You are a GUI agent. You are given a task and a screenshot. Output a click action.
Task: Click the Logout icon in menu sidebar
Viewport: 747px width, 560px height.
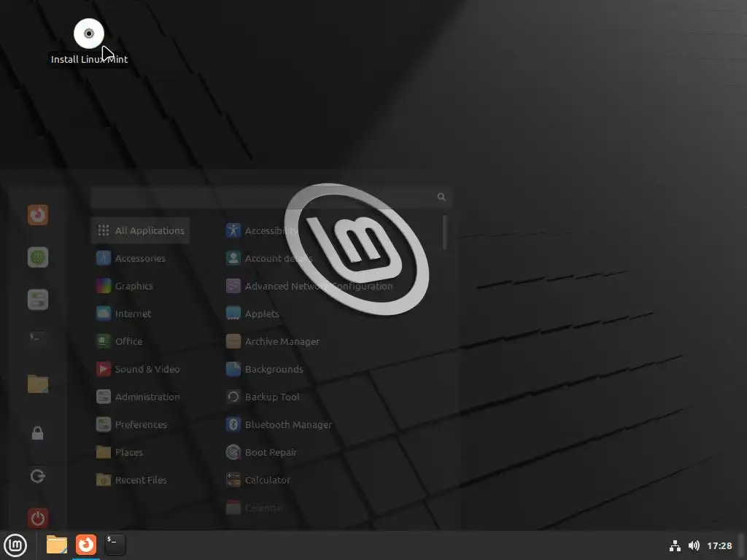click(x=38, y=475)
